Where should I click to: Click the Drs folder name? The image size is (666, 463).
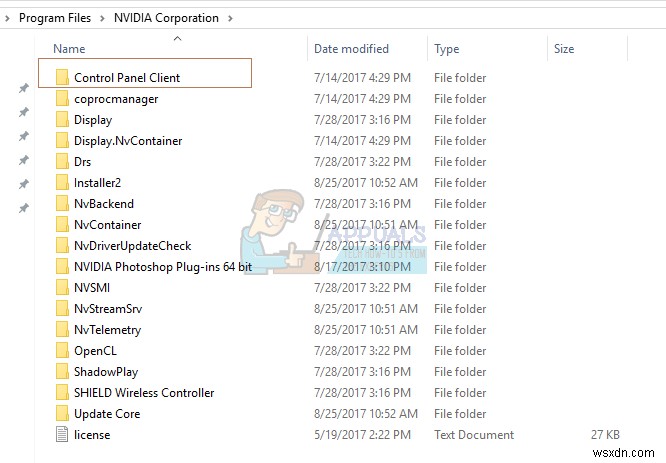(x=82, y=162)
